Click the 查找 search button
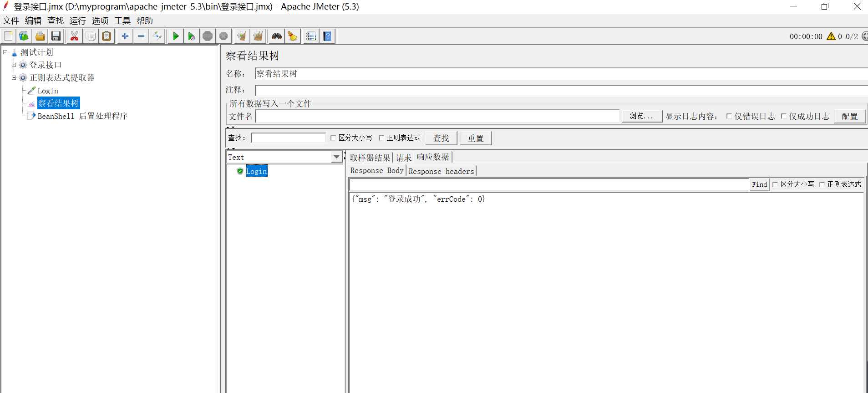This screenshot has height=393, width=868. [441, 138]
